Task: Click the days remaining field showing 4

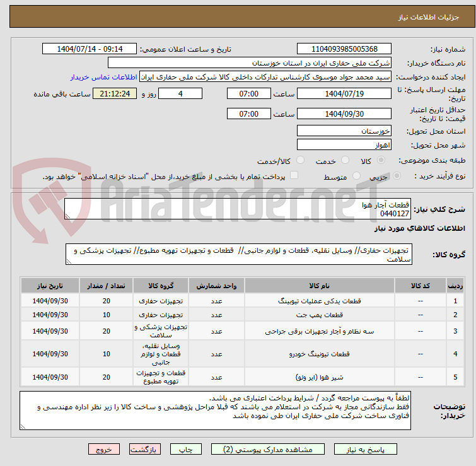Action: click(x=180, y=93)
